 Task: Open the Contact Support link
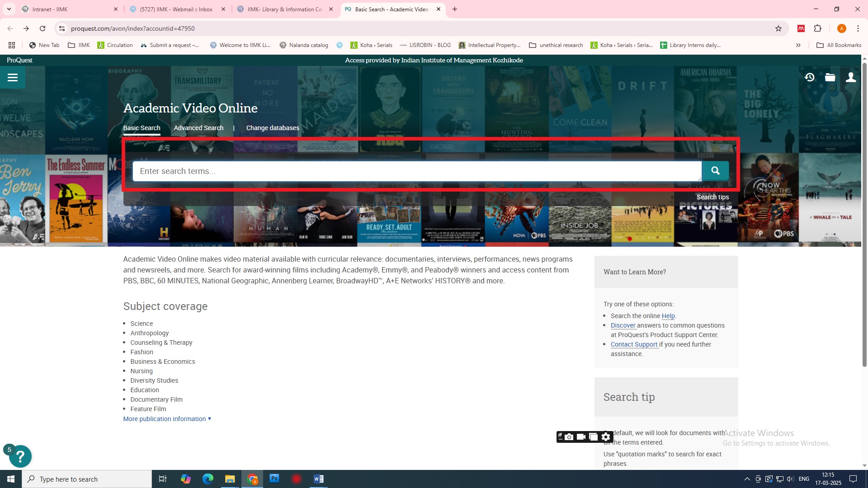[x=634, y=344]
